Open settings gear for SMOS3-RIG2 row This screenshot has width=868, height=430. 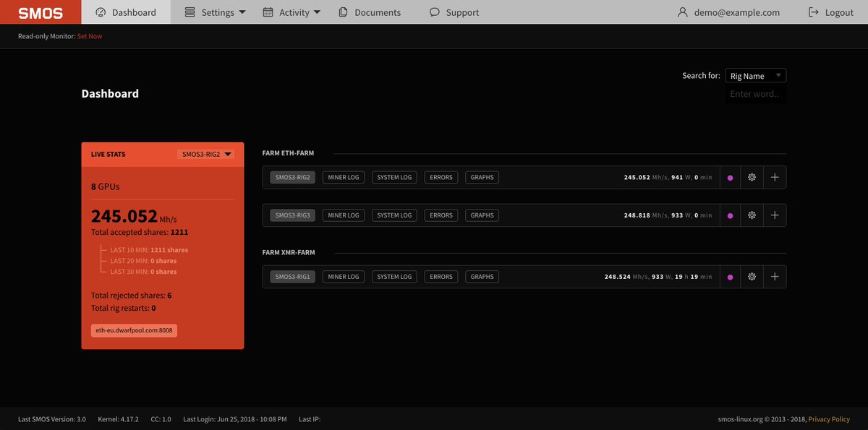click(752, 177)
